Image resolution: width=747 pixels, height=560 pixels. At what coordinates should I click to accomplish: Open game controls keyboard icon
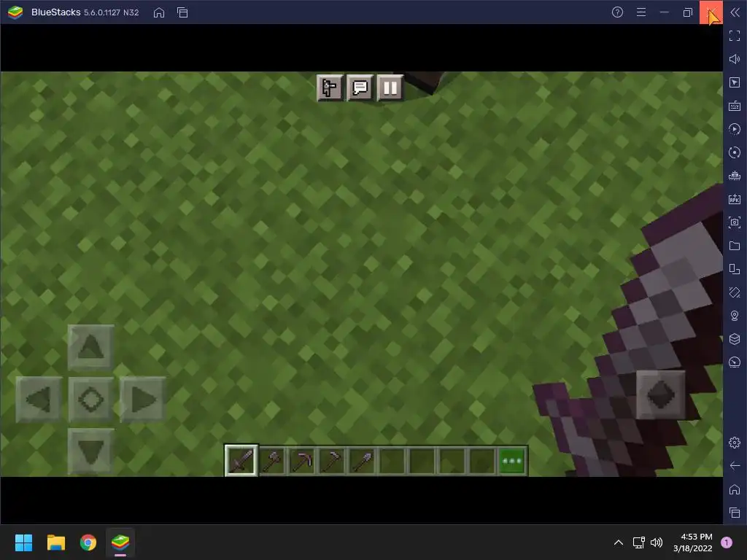pyautogui.click(x=735, y=106)
